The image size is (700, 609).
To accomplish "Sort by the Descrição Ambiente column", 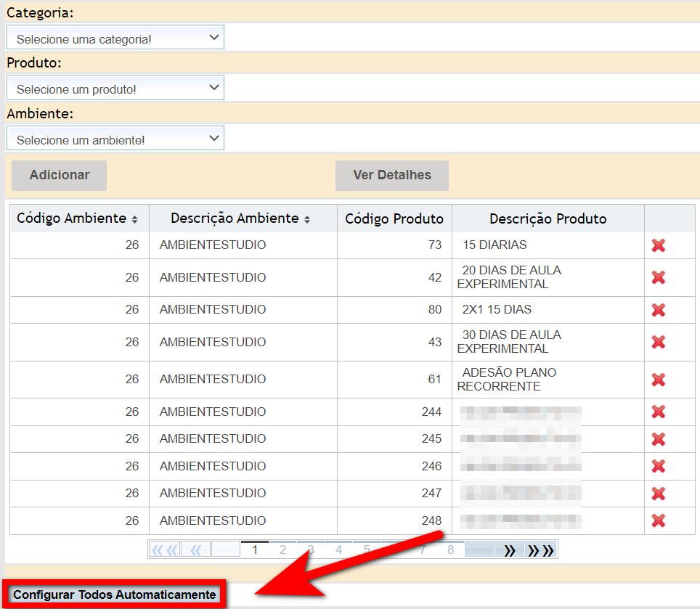I will [307, 219].
